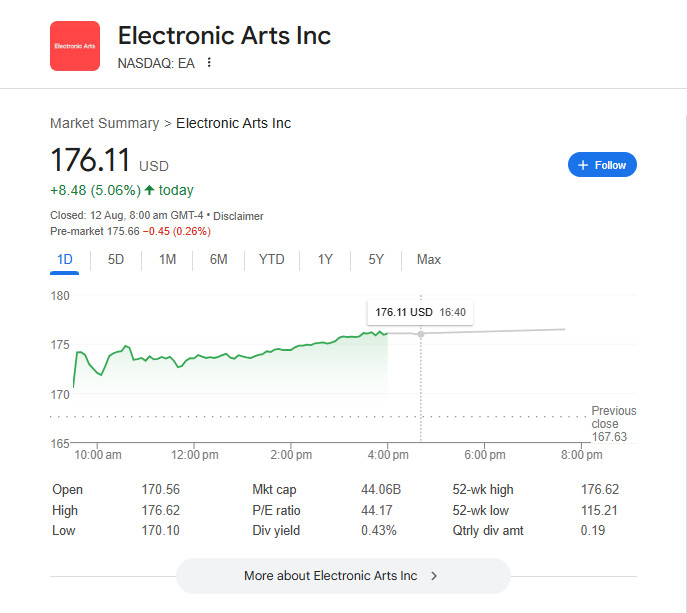Select the YTD chart tab

pos(271,260)
